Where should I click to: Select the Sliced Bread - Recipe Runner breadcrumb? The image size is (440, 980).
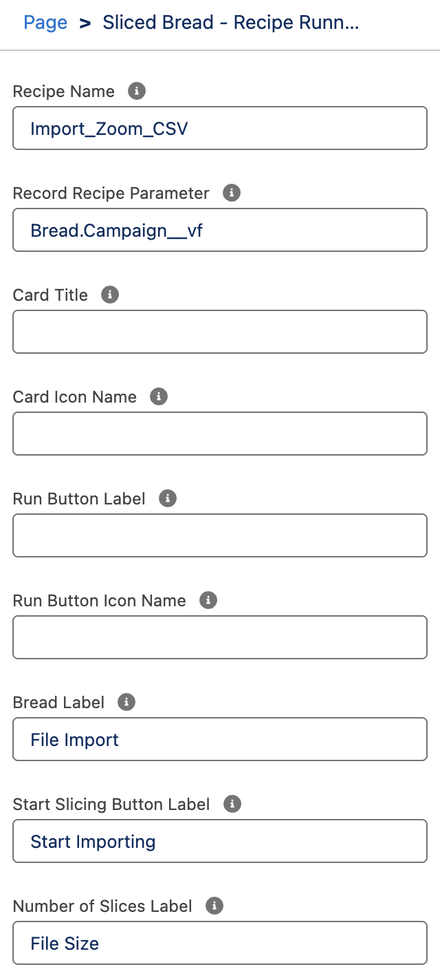[x=230, y=23]
